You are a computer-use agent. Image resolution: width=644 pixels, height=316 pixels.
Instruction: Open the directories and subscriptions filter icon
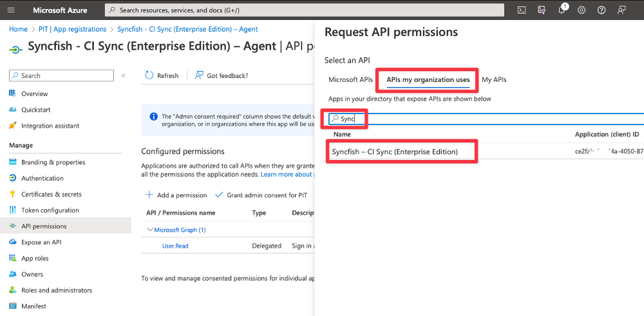(x=542, y=10)
